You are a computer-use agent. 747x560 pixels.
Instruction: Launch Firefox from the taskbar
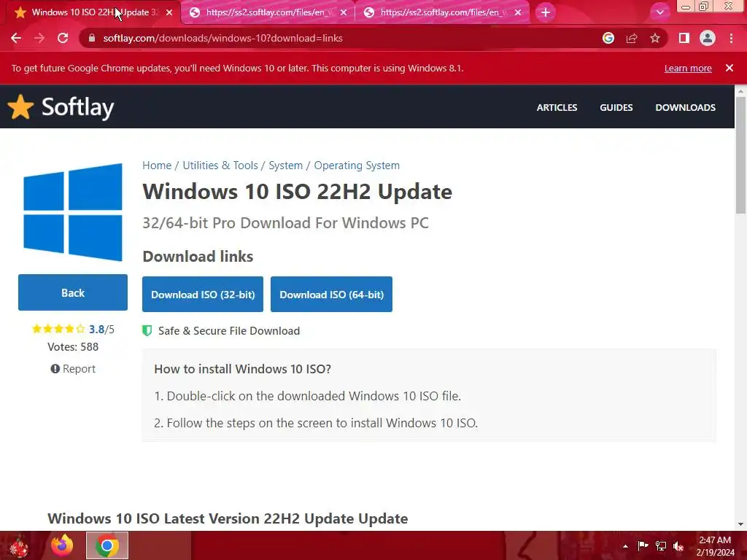62,545
